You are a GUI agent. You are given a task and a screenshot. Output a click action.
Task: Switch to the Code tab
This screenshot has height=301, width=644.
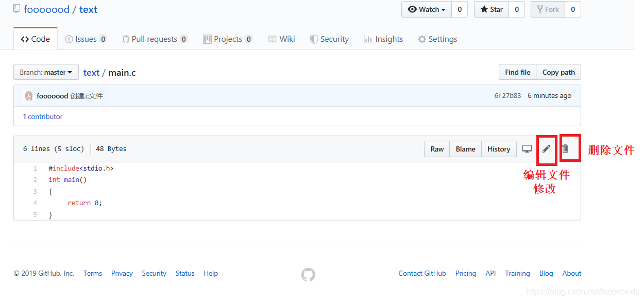36,39
